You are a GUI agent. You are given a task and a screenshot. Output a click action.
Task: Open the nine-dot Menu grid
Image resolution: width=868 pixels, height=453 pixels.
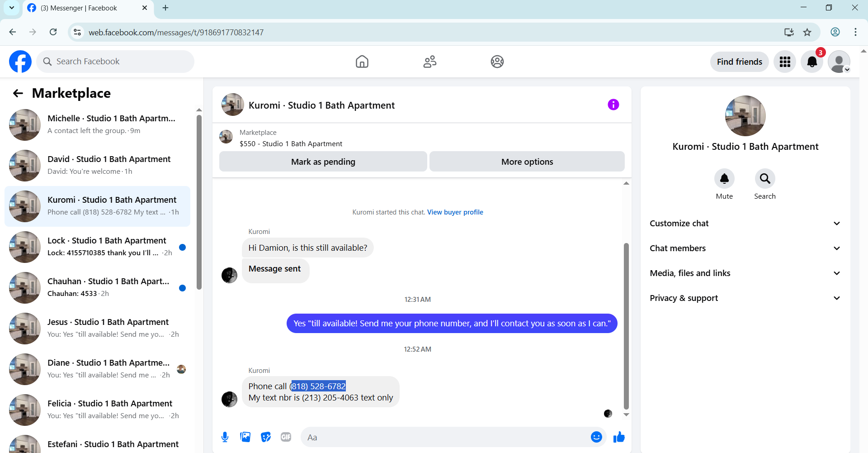pos(785,62)
